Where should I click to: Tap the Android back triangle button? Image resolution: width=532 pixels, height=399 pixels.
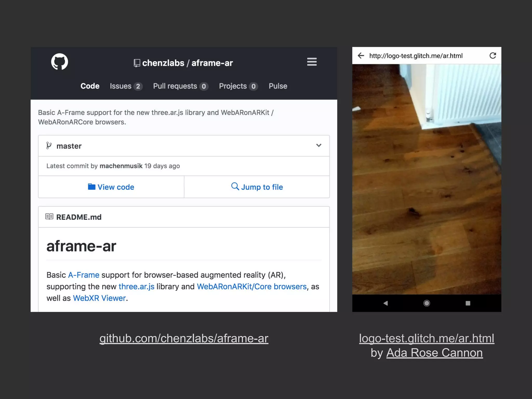point(385,303)
